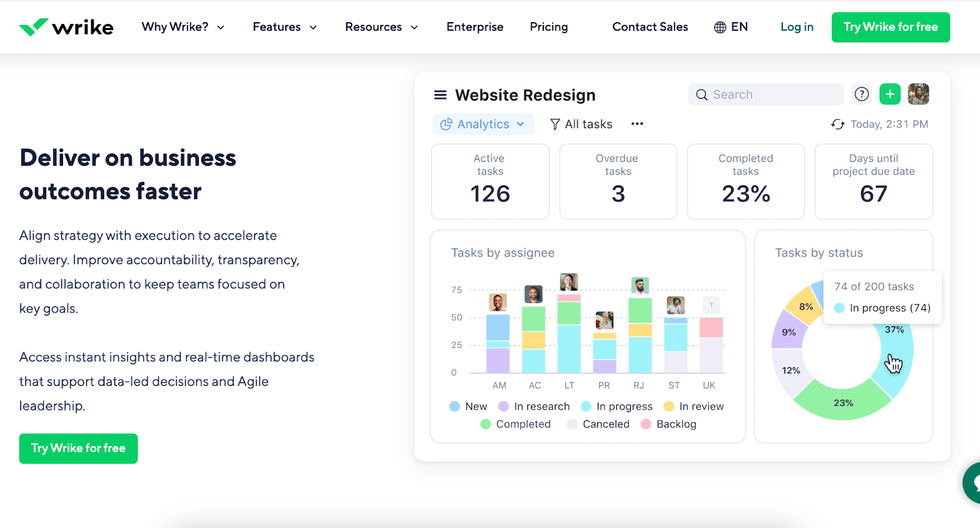Image resolution: width=980 pixels, height=528 pixels.
Task: Click the In research legend color dot
Action: click(503, 407)
